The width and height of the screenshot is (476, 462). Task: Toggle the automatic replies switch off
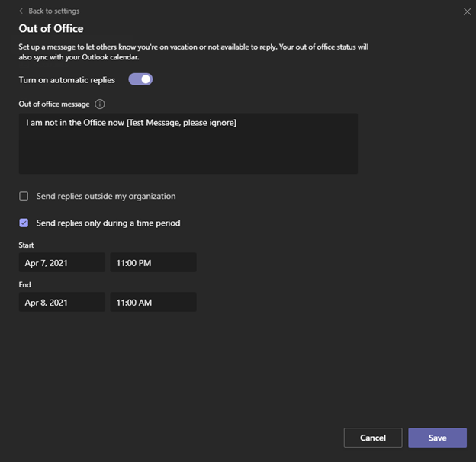point(140,79)
